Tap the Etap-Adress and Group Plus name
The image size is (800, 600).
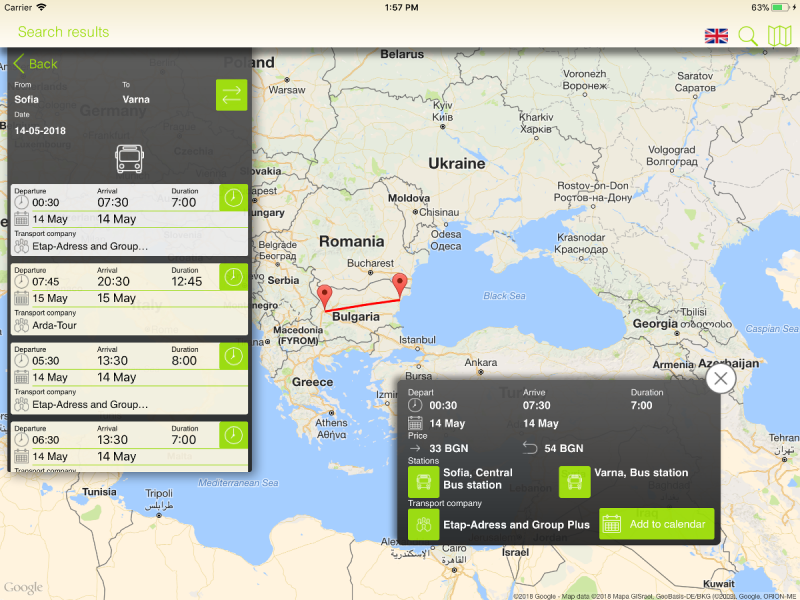(x=516, y=524)
